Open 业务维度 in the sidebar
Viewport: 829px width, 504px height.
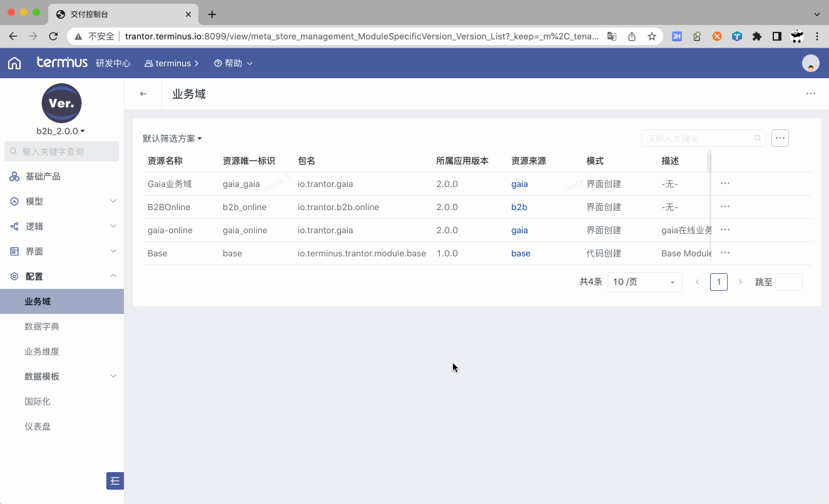point(62,351)
